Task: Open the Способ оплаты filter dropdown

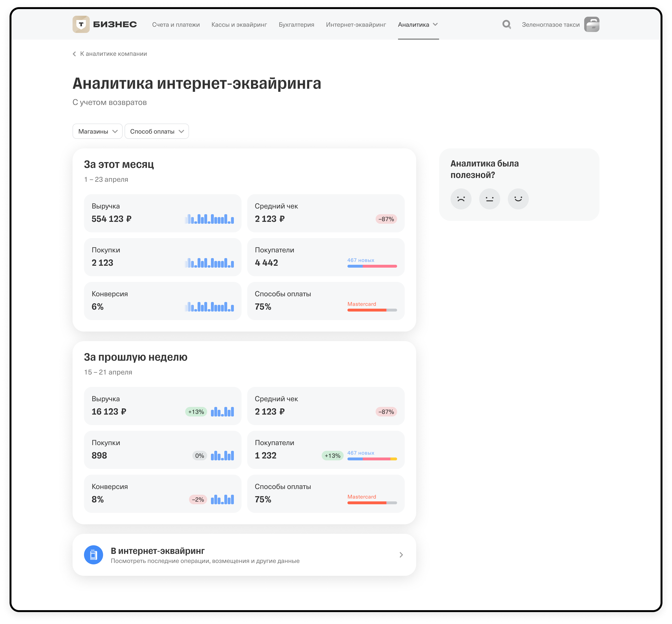Action: click(x=157, y=131)
